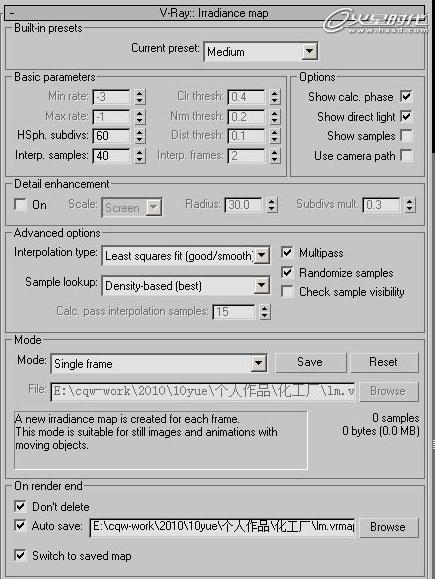
Task: Turn on Detail enhancement checkbox
Action: pyautogui.click(x=20, y=205)
